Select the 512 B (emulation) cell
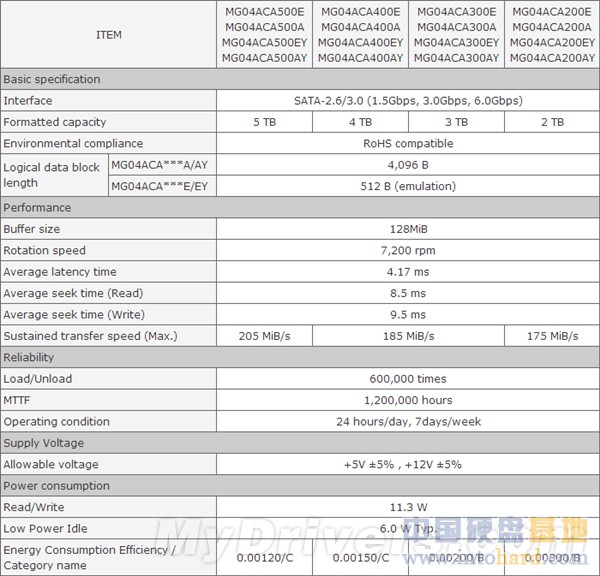 pyautogui.click(x=408, y=186)
